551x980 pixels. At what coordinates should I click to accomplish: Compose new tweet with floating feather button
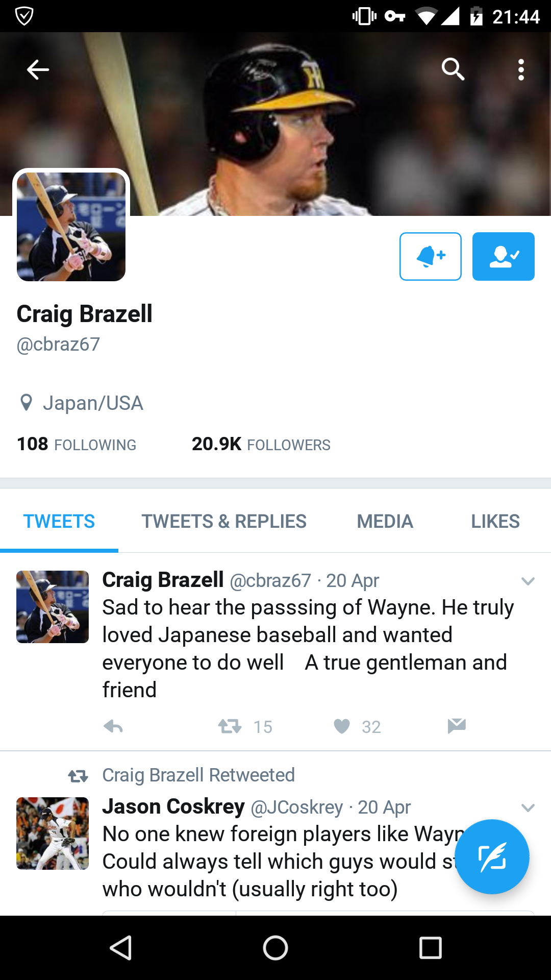click(x=492, y=856)
